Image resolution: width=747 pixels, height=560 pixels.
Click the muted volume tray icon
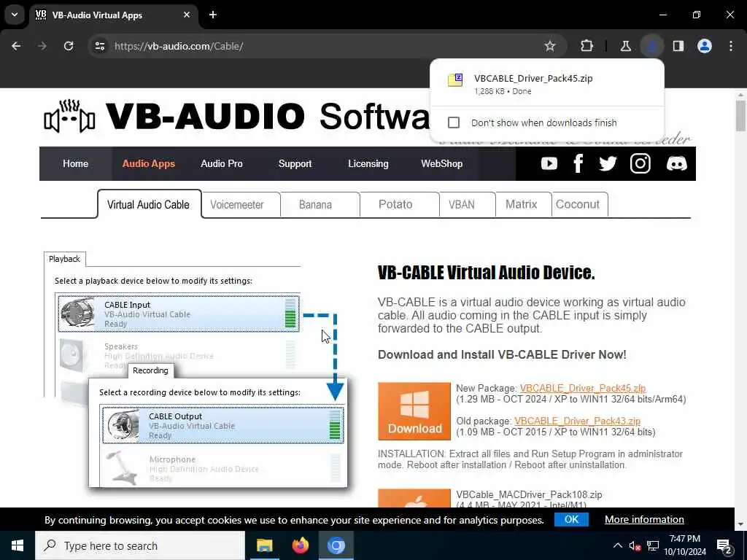tap(635, 546)
